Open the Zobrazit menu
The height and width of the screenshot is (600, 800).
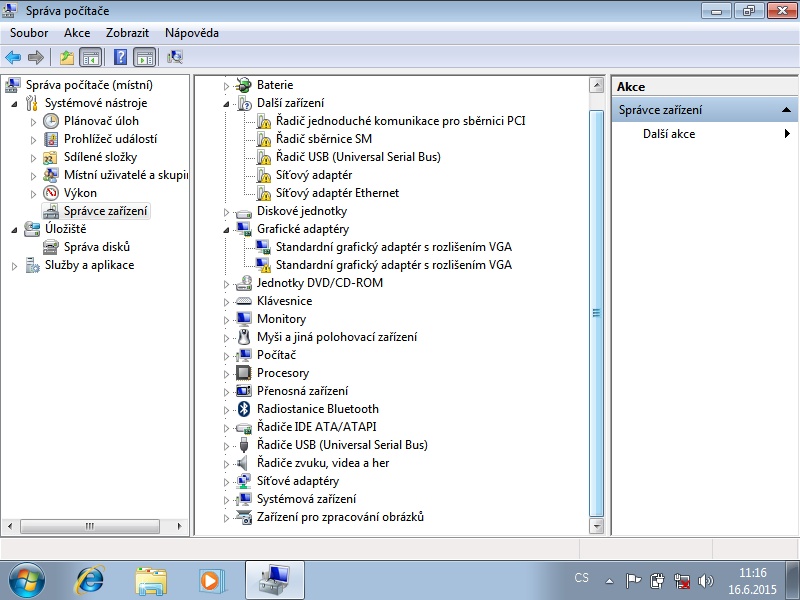coord(127,33)
